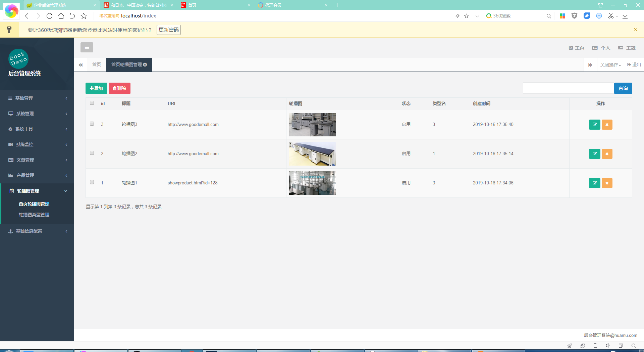Click the blue 查询 search button
The height and width of the screenshot is (352, 644).
[623, 88]
